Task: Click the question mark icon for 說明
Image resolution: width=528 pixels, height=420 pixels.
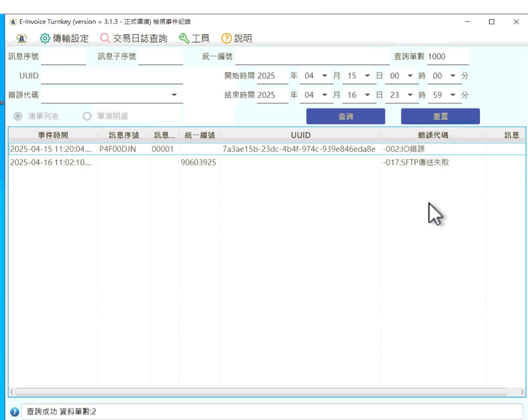Action: pos(226,38)
